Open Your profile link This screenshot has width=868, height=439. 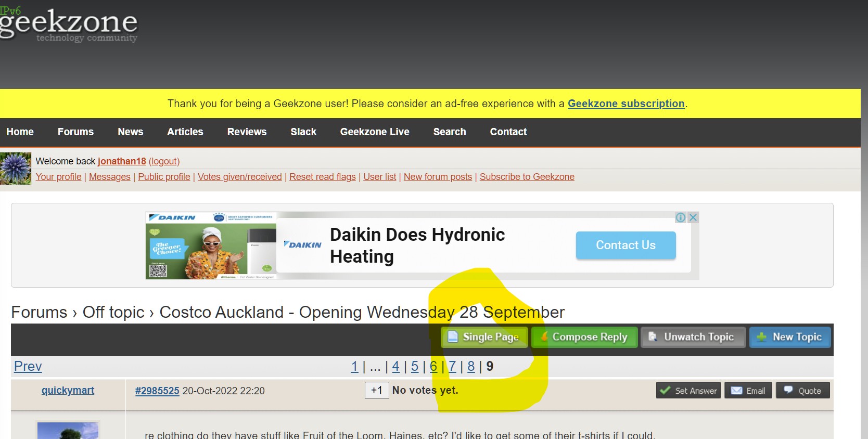pyautogui.click(x=58, y=177)
